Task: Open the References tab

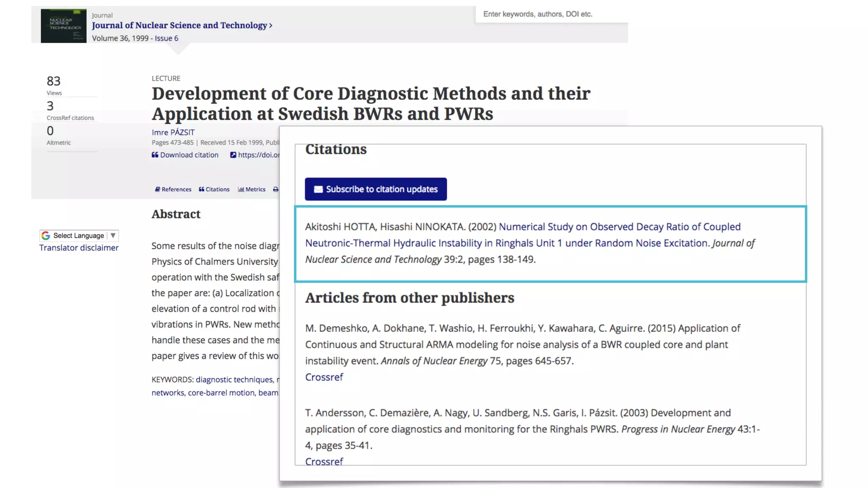Action: click(173, 189)
